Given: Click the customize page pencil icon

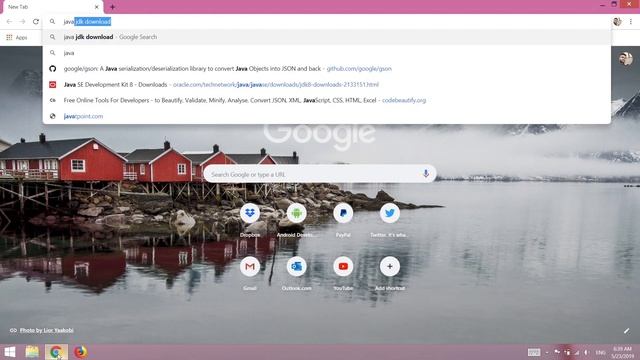Looking at the screenshot, I should pos(627,331).
